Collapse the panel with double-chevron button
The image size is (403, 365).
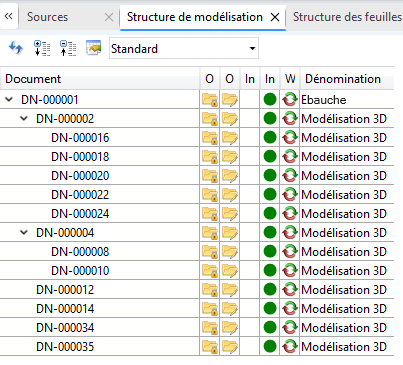tap(9, 16)
